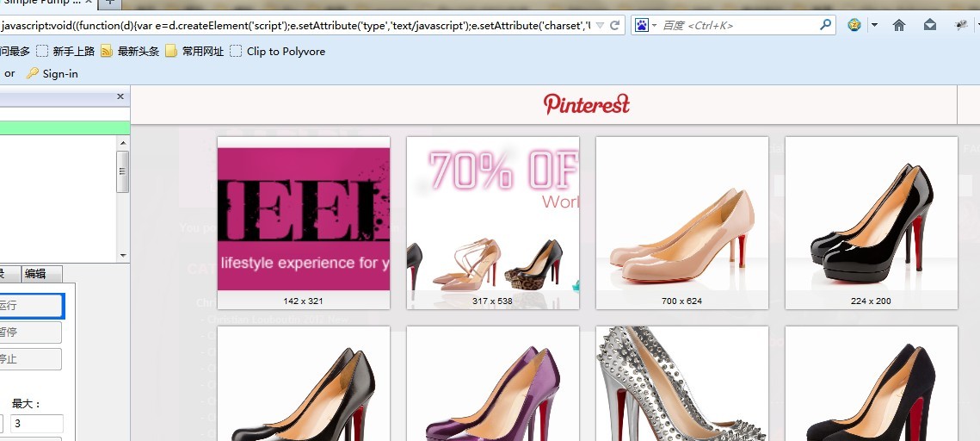Select the black leather pump in second row
Screen dimensions: 980x441
304,383
